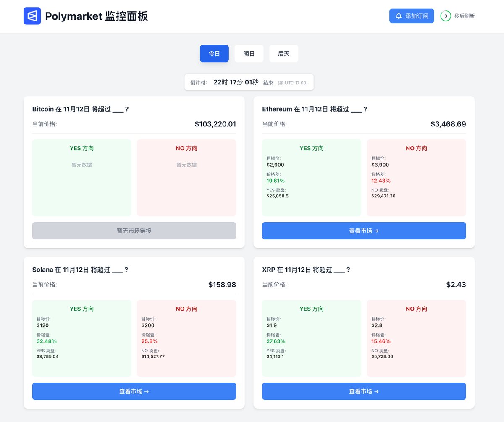This screenshot has height=422, width=504.
Task: Click the Polymarket logo icon
Action: click(32, 16)
